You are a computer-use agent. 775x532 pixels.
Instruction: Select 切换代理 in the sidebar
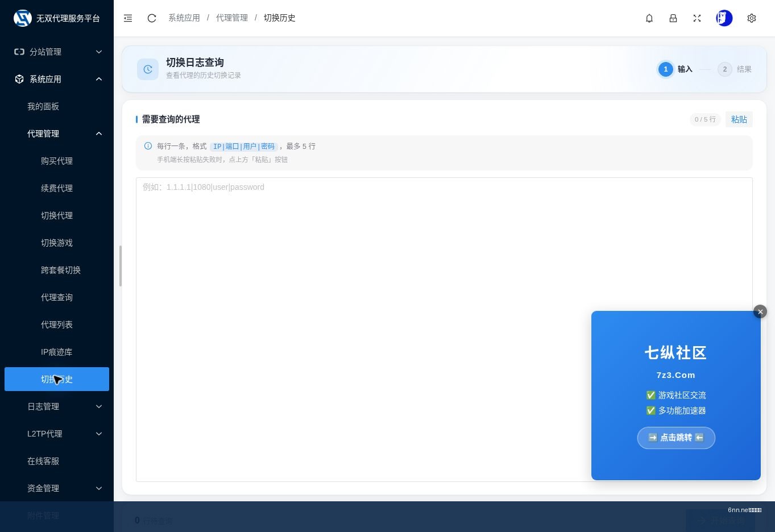57,215
